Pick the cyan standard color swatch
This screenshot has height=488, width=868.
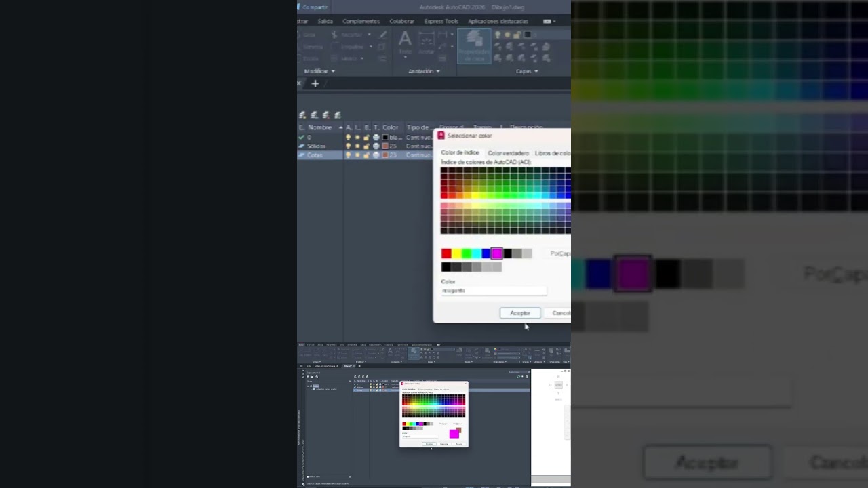point(477,253)
